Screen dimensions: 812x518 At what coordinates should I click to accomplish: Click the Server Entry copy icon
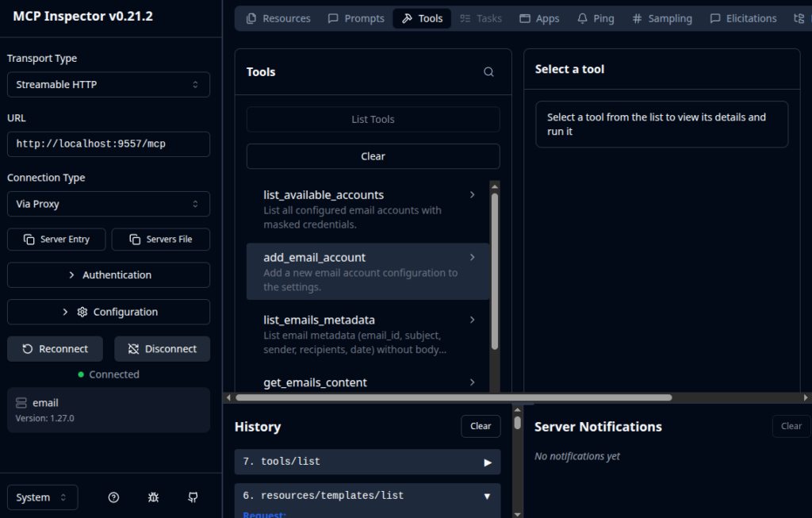29,240
